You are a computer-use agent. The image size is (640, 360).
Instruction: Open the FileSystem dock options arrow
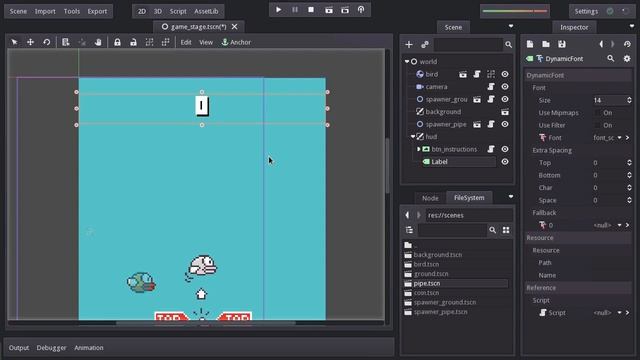511,197
